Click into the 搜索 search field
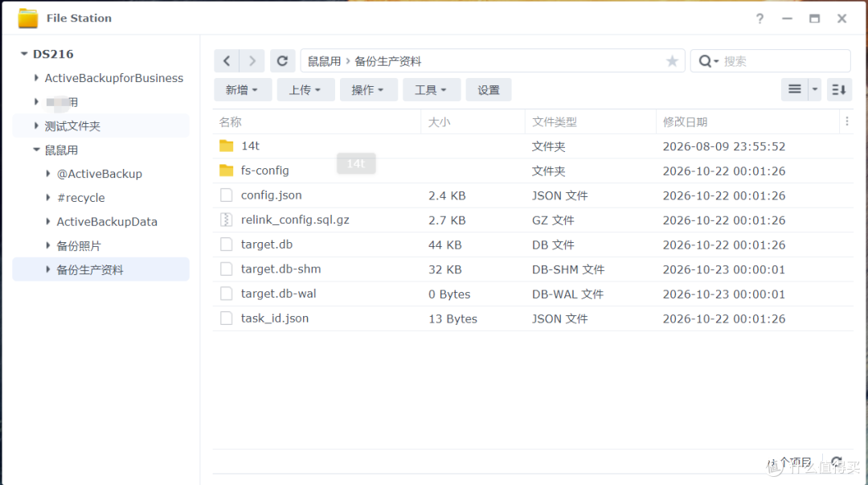Viewport: 868px width, 485px height. click(784, 61)
